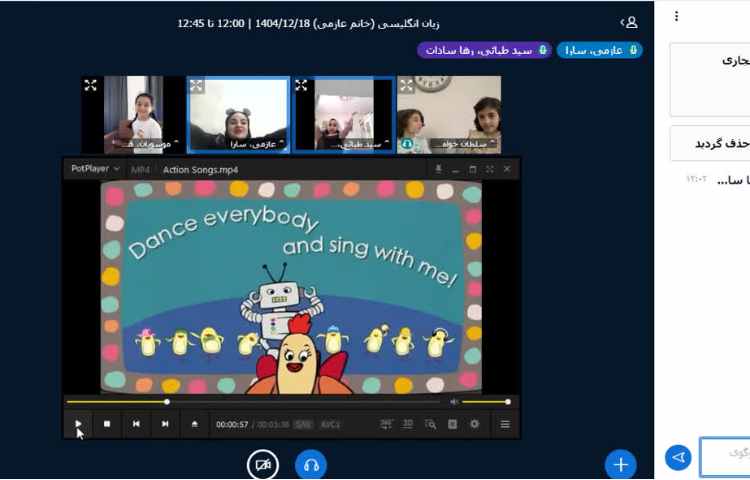Expand عازمی، سارا webcam tile to fullscreen
This screenshot has height=480, width=750.
point(196,86)
